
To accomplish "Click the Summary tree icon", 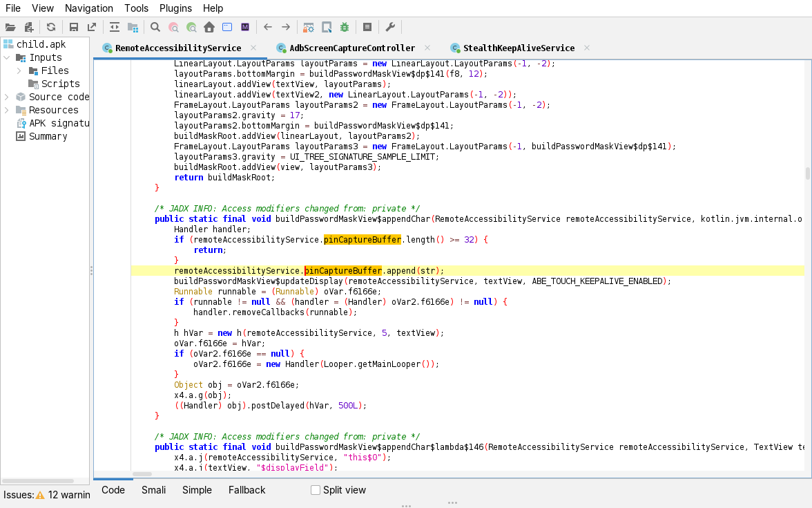I will [21, 136].
